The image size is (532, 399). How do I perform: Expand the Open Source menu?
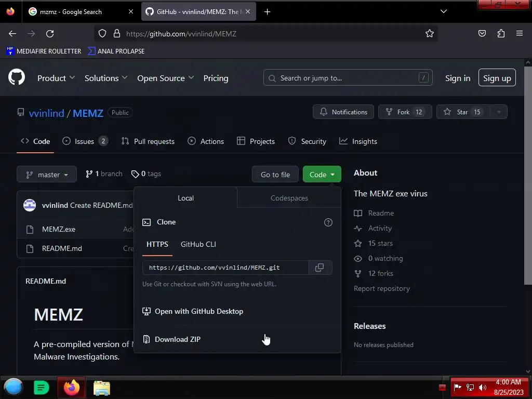(166, 78)
